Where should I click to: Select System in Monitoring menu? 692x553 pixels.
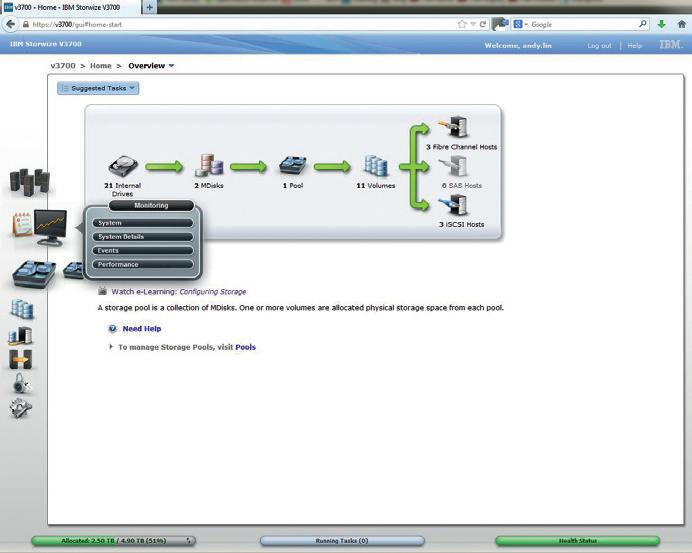point(143,223)
